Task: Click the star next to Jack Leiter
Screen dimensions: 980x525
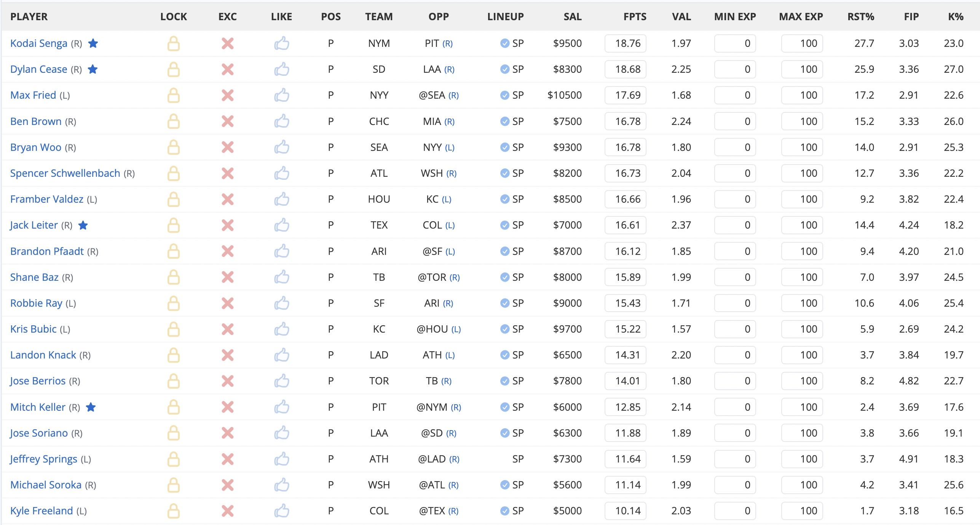Action: pos(83,225)
